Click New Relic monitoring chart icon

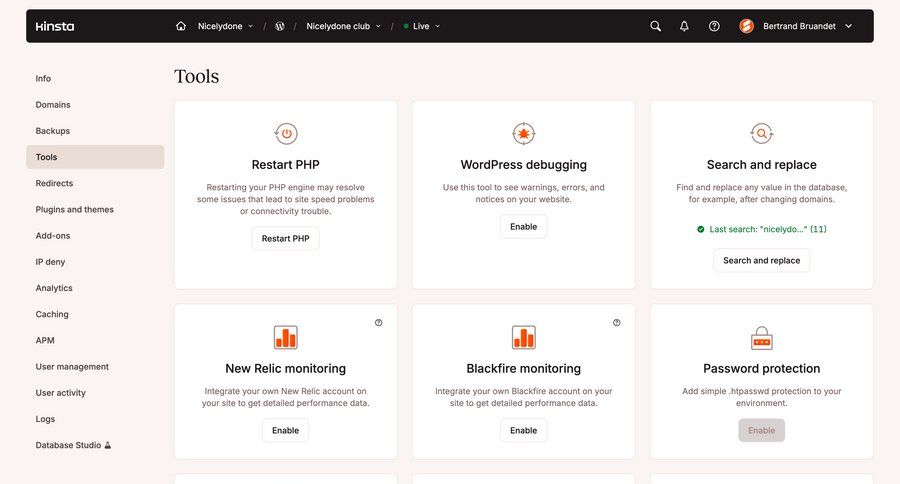click(x=286, y=338)
